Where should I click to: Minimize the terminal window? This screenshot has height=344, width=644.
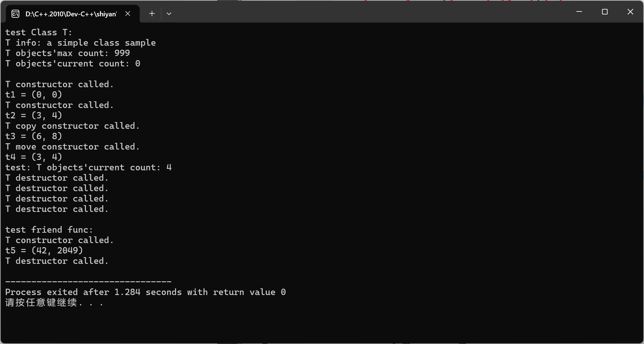(579, 12)
